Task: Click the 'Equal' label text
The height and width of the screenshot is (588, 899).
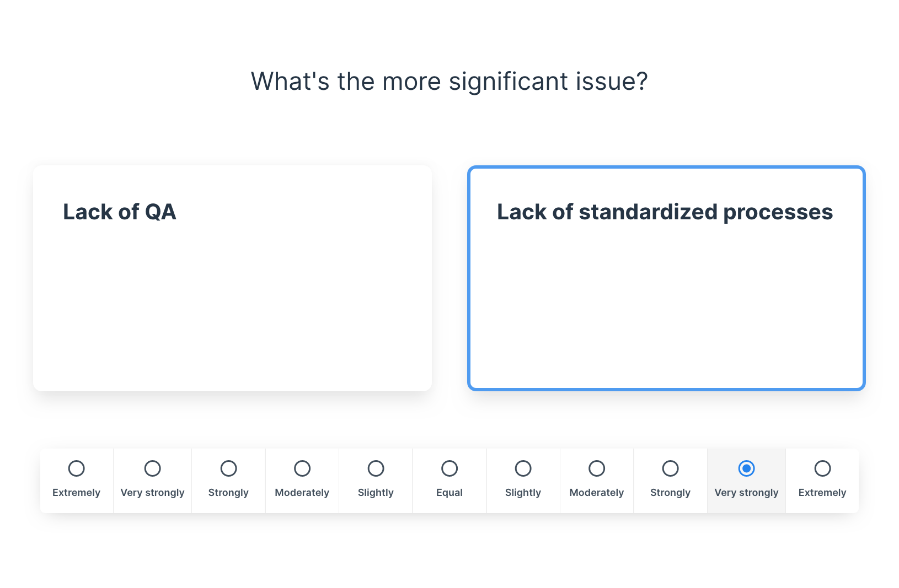Action: coord(450,493)
